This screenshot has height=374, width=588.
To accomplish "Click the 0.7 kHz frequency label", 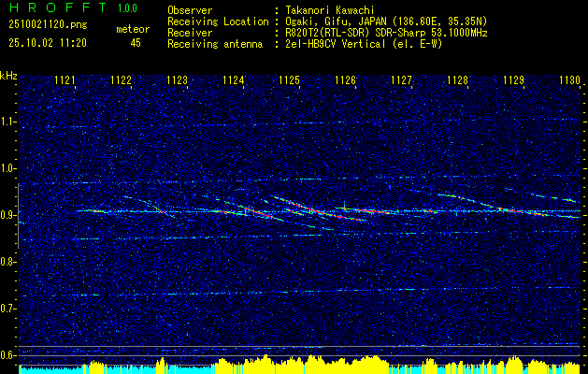I will pyautogui.click(x=7, y=309).
